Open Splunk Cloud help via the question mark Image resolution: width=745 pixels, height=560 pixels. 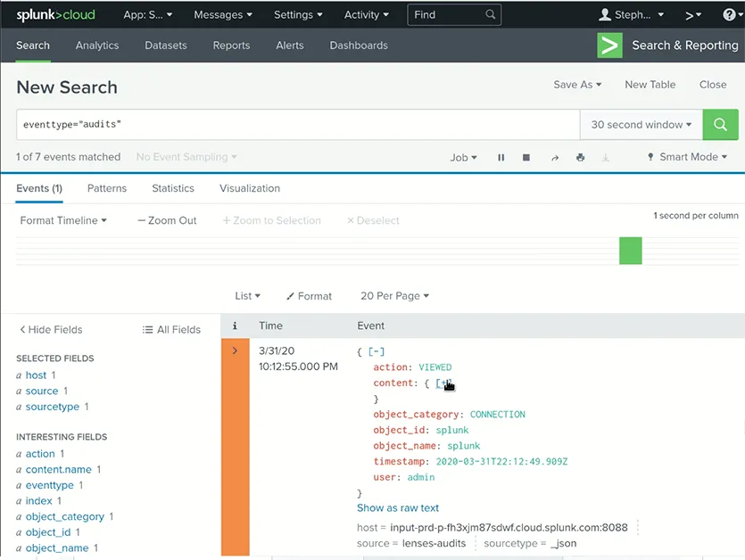(x=730, y=13)
